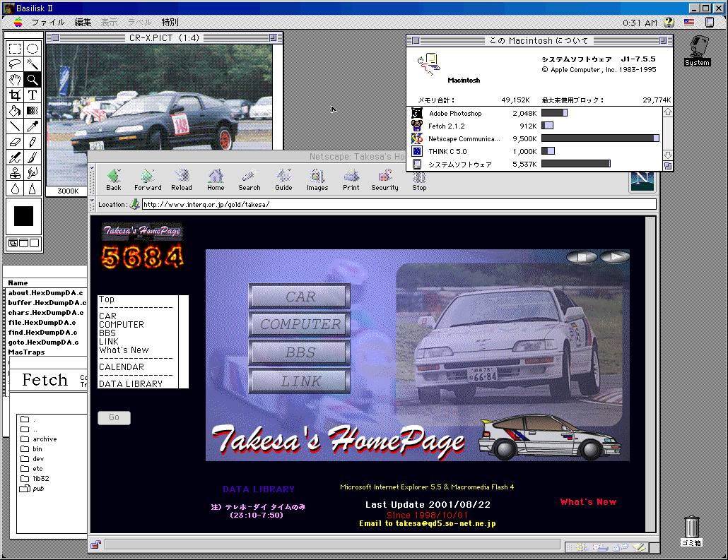Open Netscape Guide
The height and width of the screenshot is (560, 728).
[283, 180]
